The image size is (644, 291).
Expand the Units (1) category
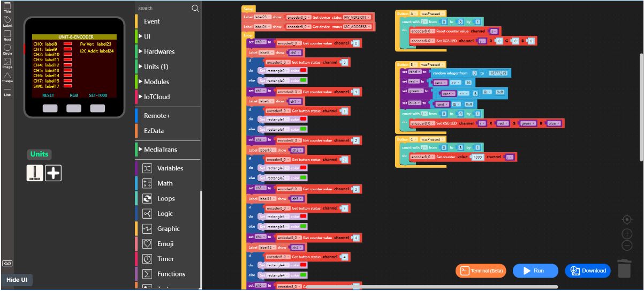click(156, 66)
